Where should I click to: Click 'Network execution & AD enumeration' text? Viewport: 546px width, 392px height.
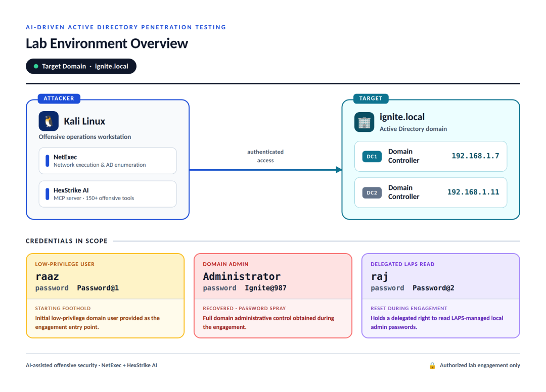pyautogui.click(x=100, y=165)
